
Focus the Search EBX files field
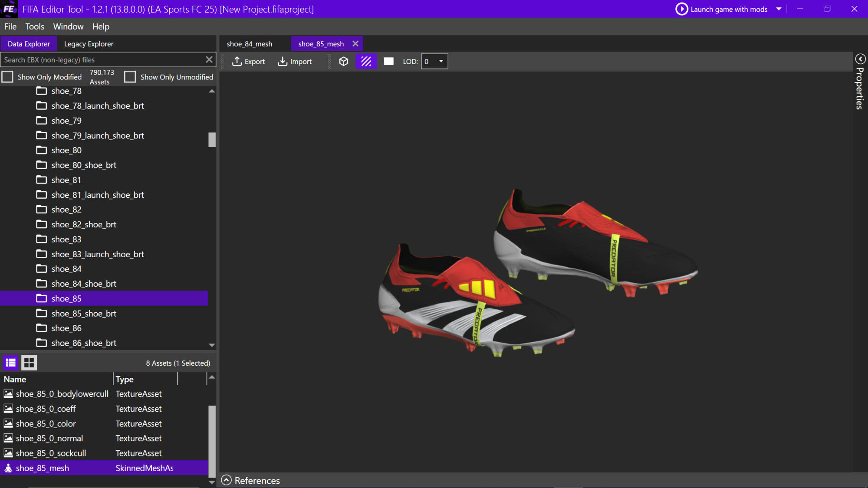[102, 60]
